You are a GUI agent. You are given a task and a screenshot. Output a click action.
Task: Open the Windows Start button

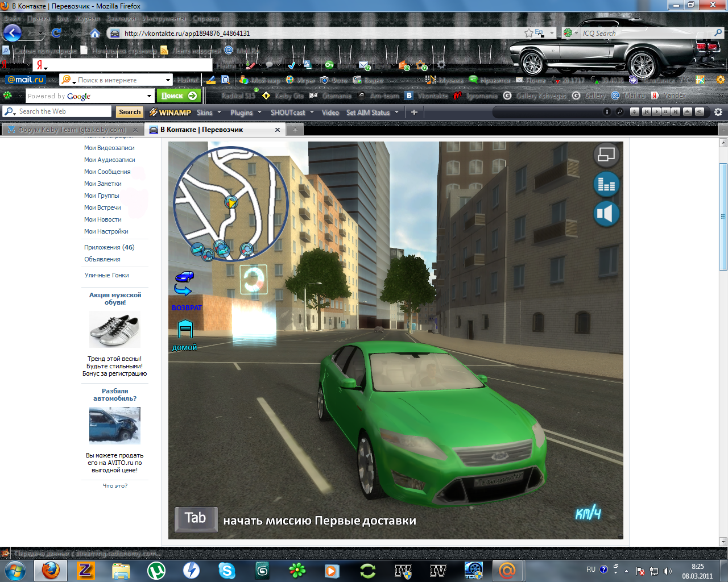[x=15, y=570]
